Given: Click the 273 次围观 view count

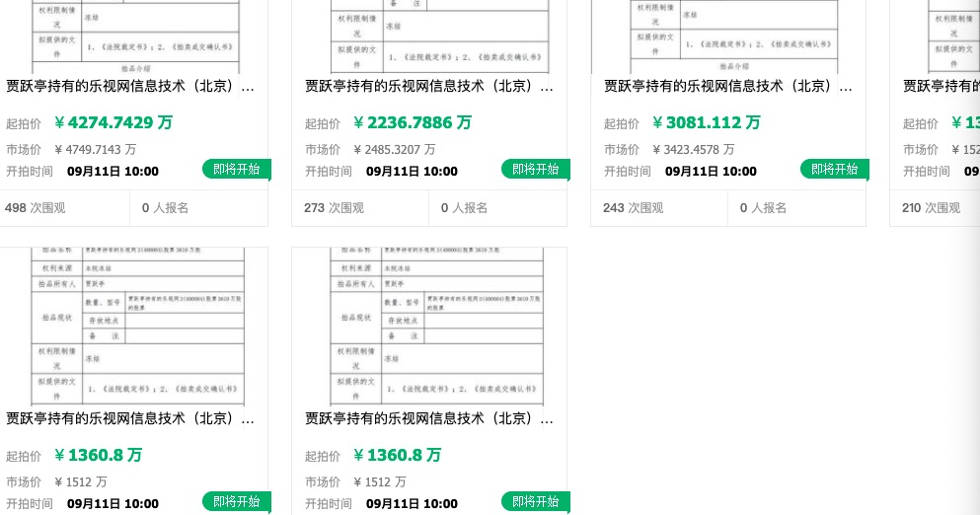Looking at the screenshot, I should pyautogui.click(x=334, y=208).
